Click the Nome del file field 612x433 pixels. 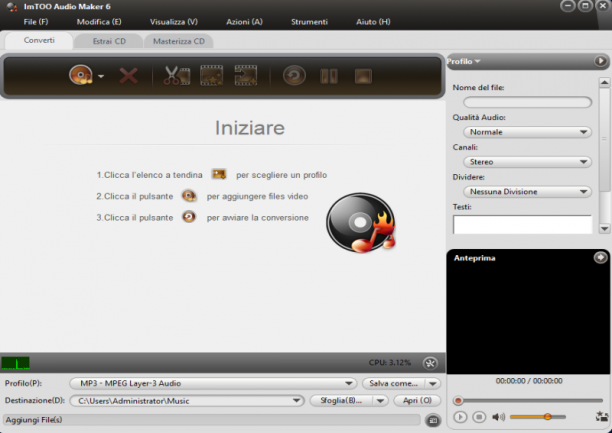point(527,102)
